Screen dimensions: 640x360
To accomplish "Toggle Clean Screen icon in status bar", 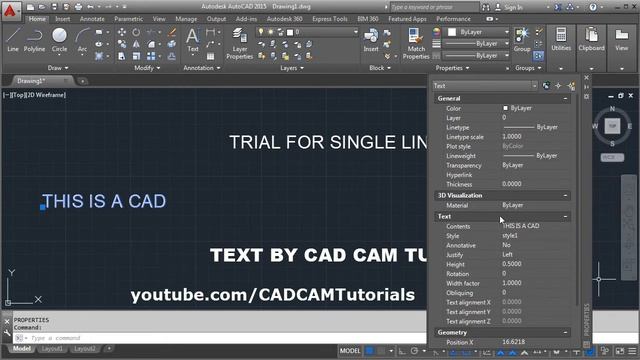I will click(620, 351).
